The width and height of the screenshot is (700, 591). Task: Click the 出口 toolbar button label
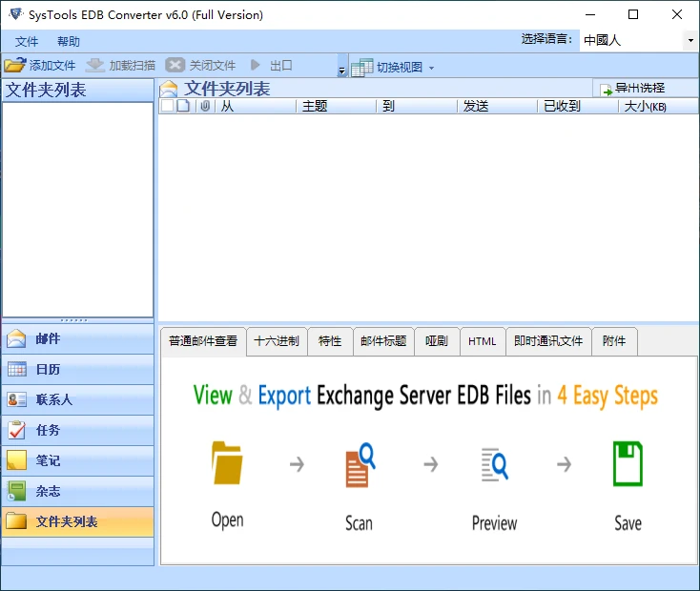point(281,66)
